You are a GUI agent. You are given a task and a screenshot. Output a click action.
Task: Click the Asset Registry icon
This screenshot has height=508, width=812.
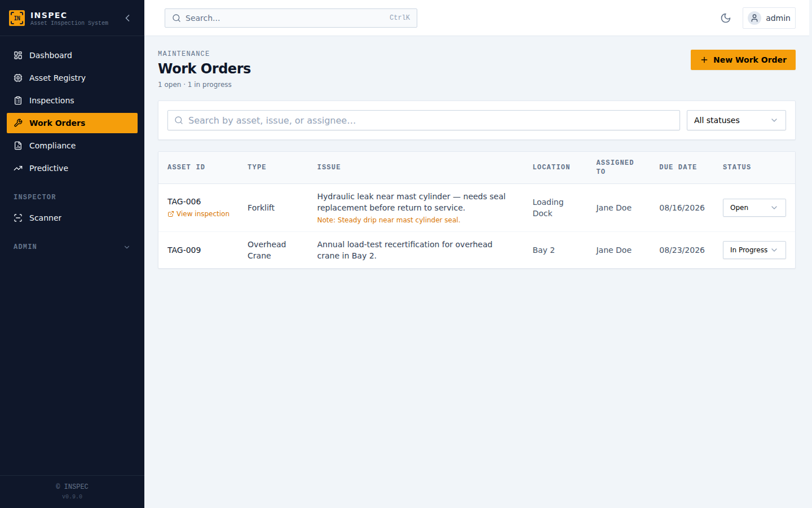(x=18, y=78)
